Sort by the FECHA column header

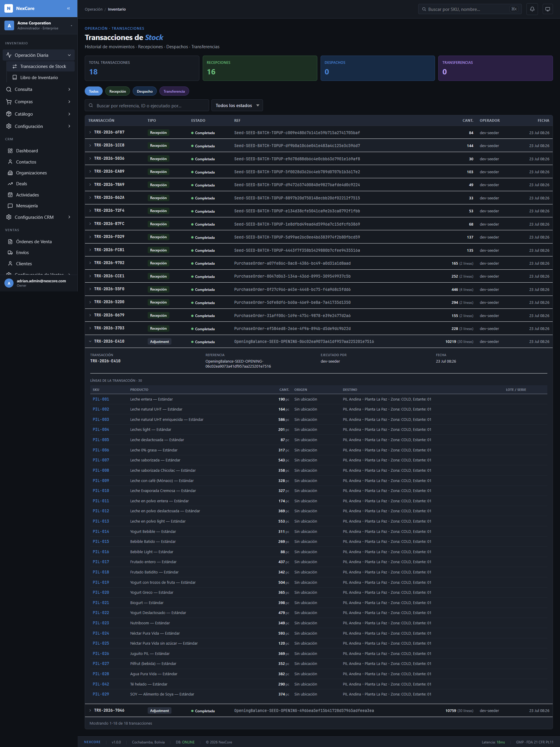point(543,120)
